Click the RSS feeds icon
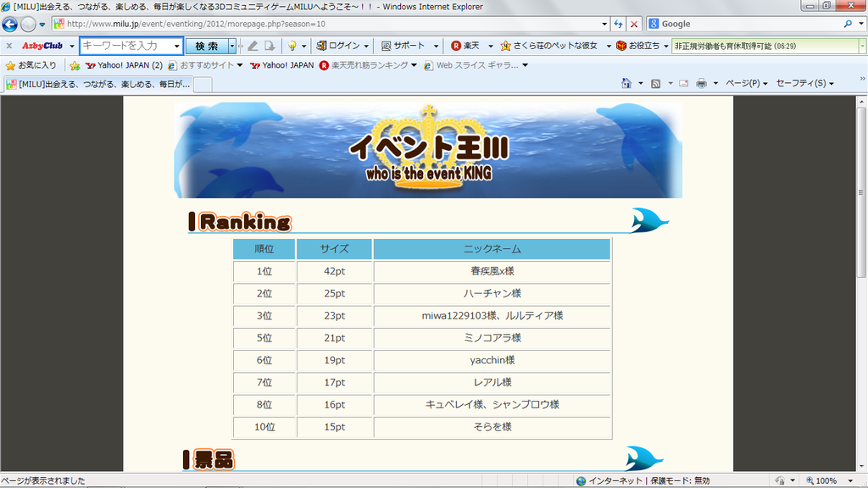The image size is (868, 488). click(x=655, y=83)
